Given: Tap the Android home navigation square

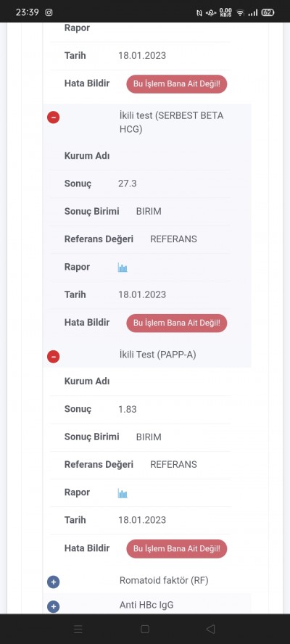Looking at the screenshot, I should (x=144, y=629).
